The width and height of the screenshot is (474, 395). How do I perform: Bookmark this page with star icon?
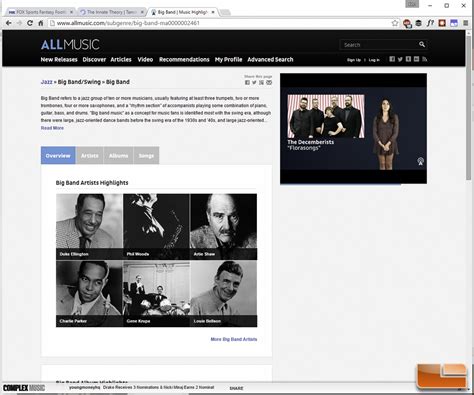pos(395,23)
